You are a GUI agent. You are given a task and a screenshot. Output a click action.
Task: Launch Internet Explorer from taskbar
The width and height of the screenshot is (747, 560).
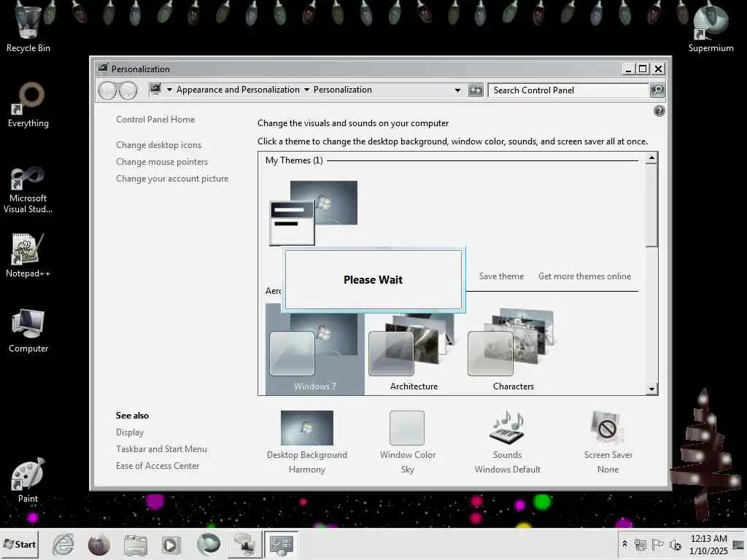pyautogui.click(x=63, y=544)
